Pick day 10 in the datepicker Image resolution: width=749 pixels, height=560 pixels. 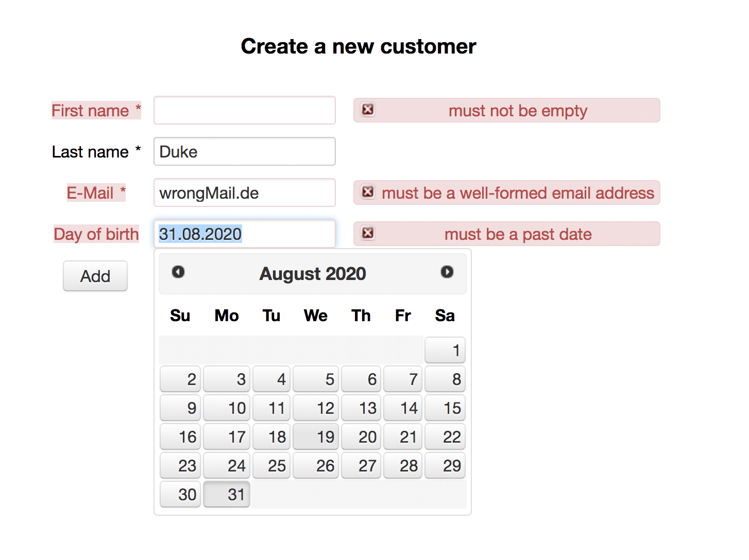coord(227,408)
